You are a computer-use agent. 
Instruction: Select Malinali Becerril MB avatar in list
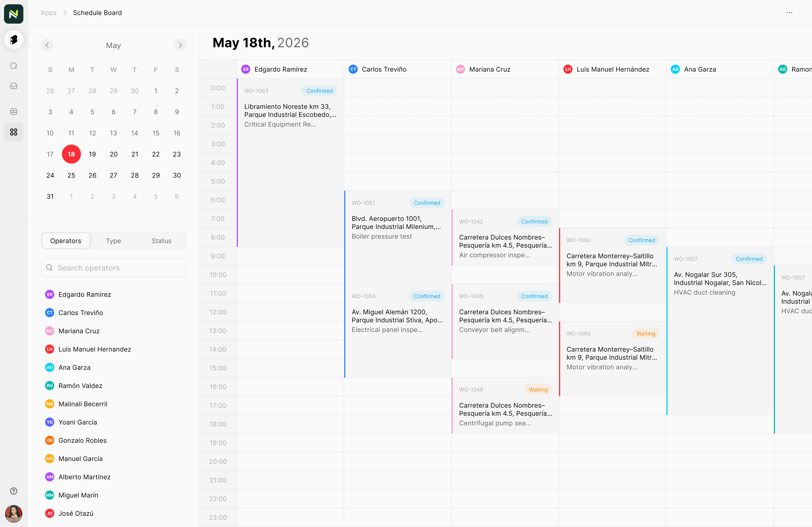[50, 404]
